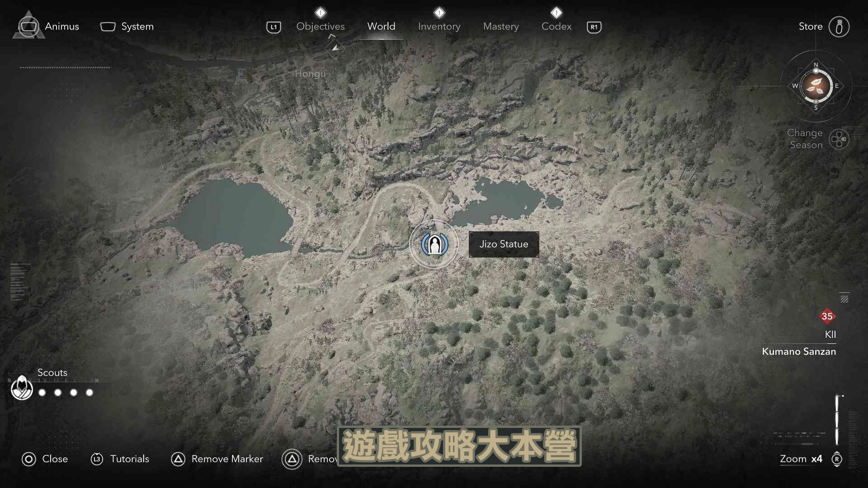Select the first scout dot
This screenshot has width=868, height=488.
(x=42, y=393)
